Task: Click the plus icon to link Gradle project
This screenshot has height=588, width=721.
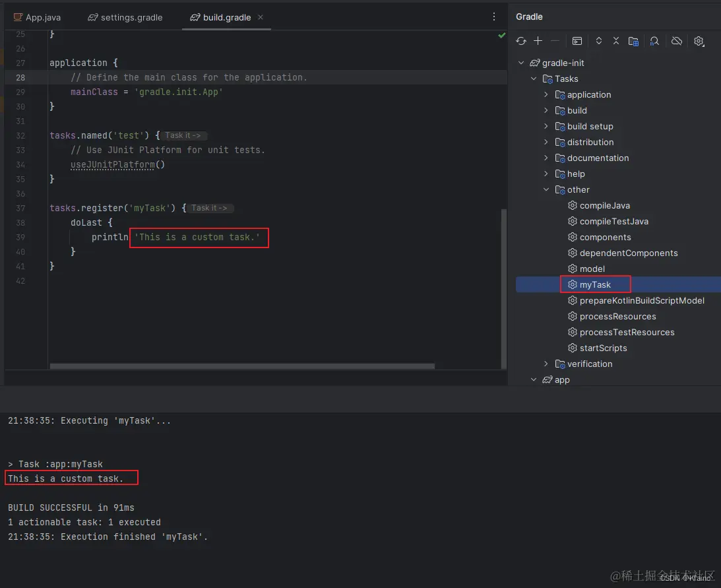Action: point(538,41)
